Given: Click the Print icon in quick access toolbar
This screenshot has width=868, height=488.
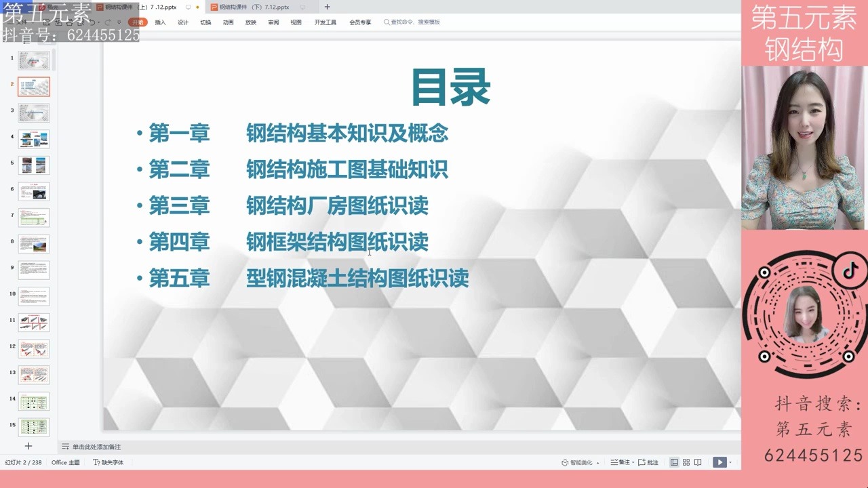Looking at the screenshot, I should 71,22.
